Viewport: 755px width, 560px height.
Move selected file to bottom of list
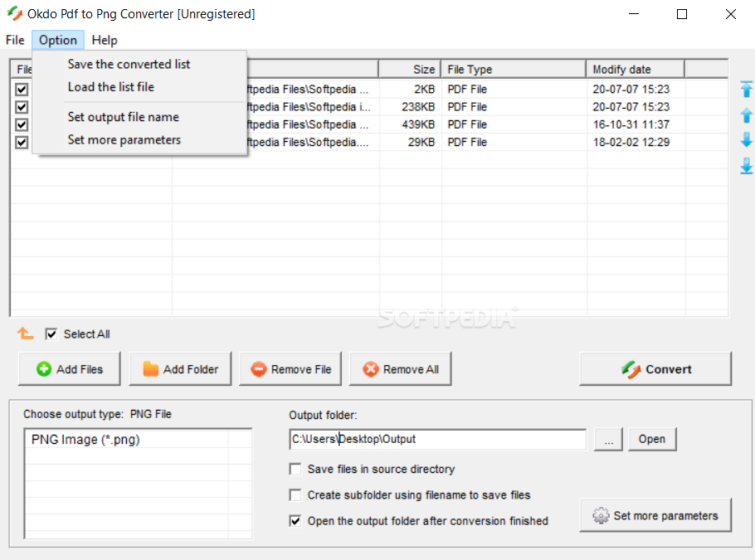tap(746, 166)
